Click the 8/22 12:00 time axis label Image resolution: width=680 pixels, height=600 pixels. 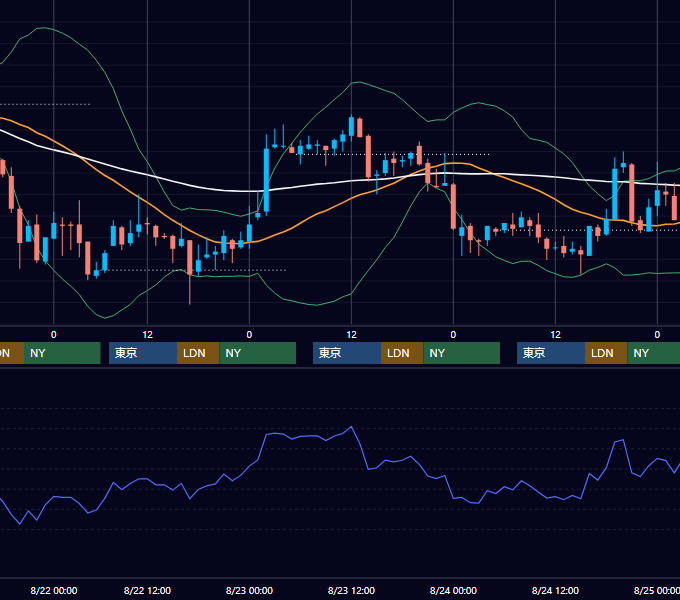tap(147, 590)
